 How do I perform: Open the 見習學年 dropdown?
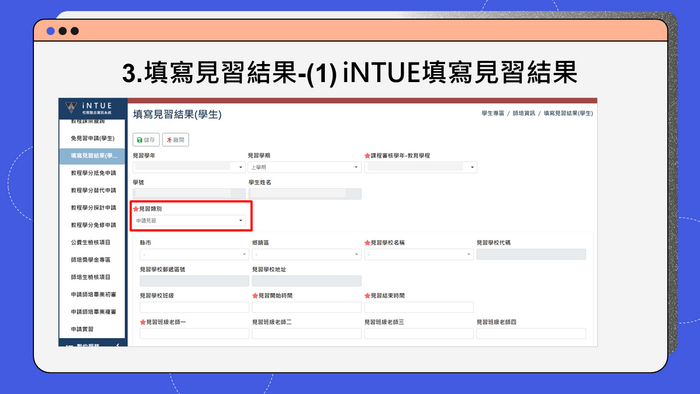189,167
